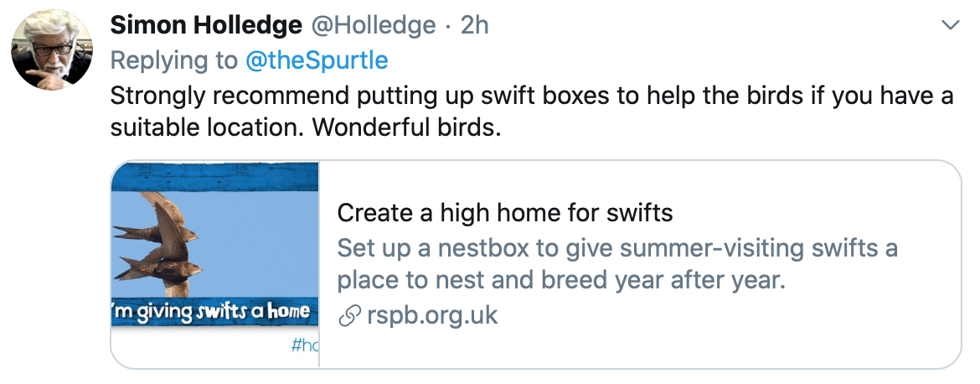The image size is (980, 384).
Task: Click the tweet text recommending swift boxes
Action: click(532, 112)
